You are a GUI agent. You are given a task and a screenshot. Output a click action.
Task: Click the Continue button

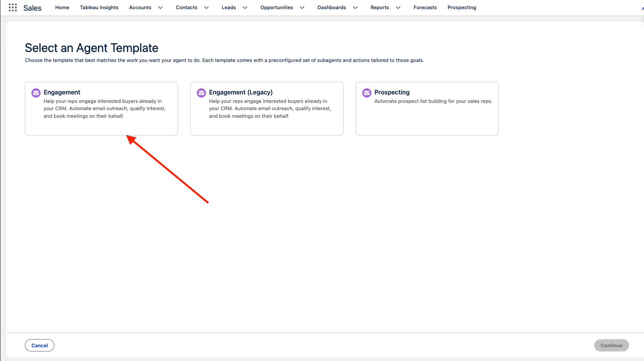tap(611, 345)
